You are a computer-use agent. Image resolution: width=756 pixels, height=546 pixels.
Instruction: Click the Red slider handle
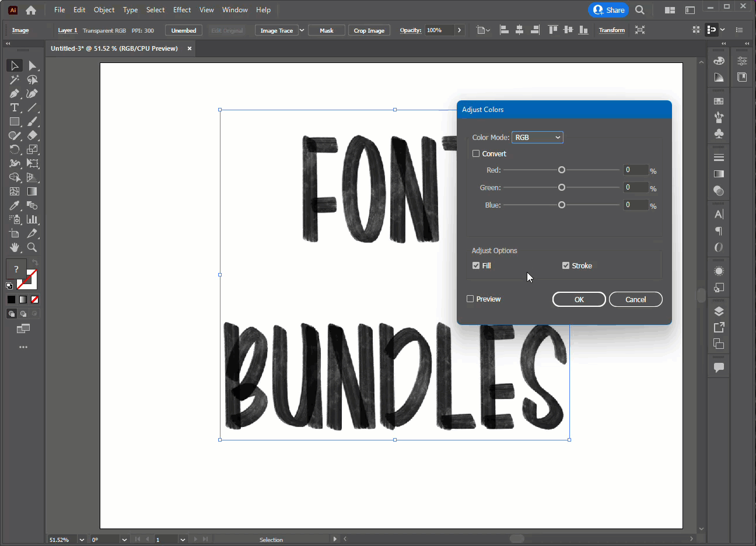(562, 170)
